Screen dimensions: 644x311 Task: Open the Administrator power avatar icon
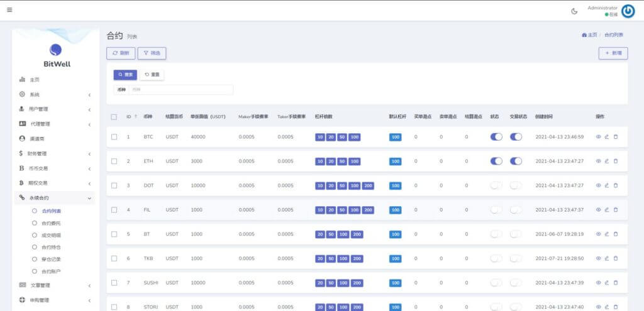tap(628, 11)
